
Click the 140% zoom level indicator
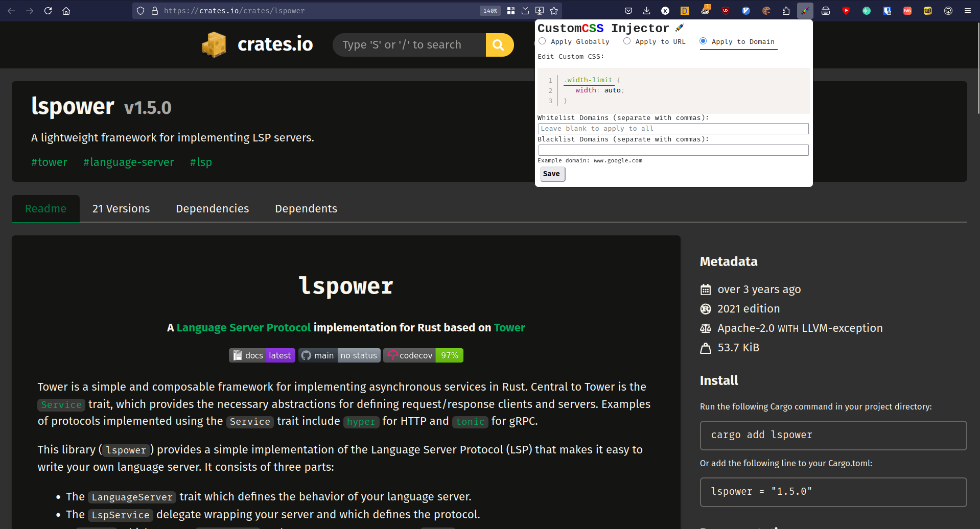pos(490,11)
